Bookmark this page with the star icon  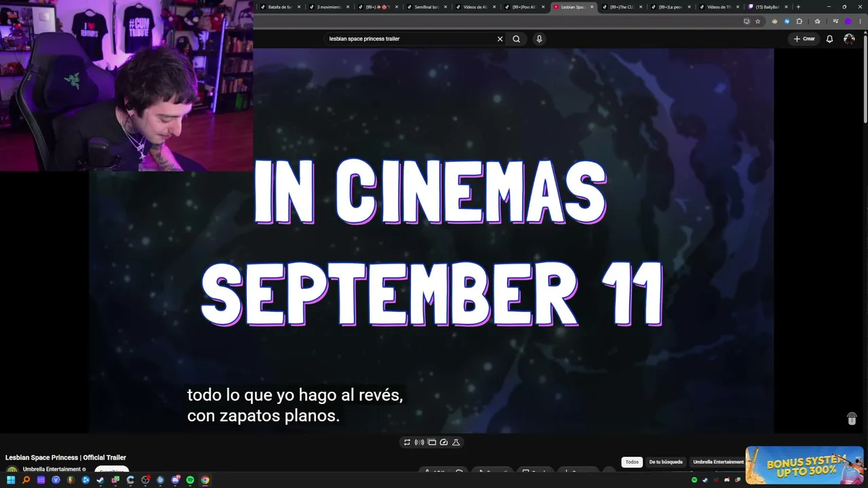(758, 21)
